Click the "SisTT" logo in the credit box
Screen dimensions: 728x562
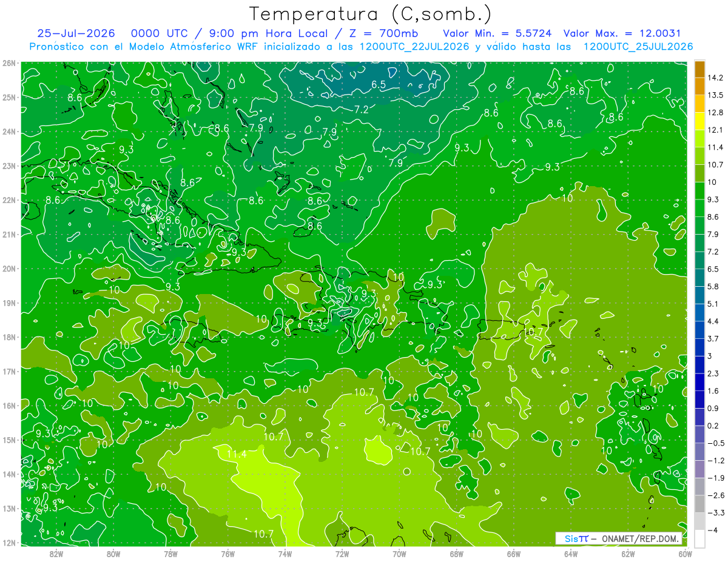click(576, 538)
